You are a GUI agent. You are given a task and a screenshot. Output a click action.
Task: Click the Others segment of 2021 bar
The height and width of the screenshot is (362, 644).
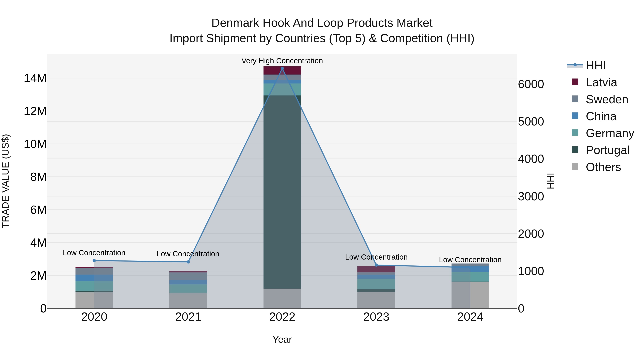188,301
